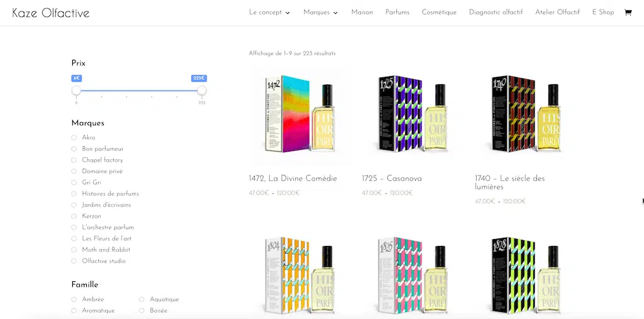The height and width of the screenshot is (319, 644).
Task: Open the Cosmétique menu item
Action: point(439,13)
